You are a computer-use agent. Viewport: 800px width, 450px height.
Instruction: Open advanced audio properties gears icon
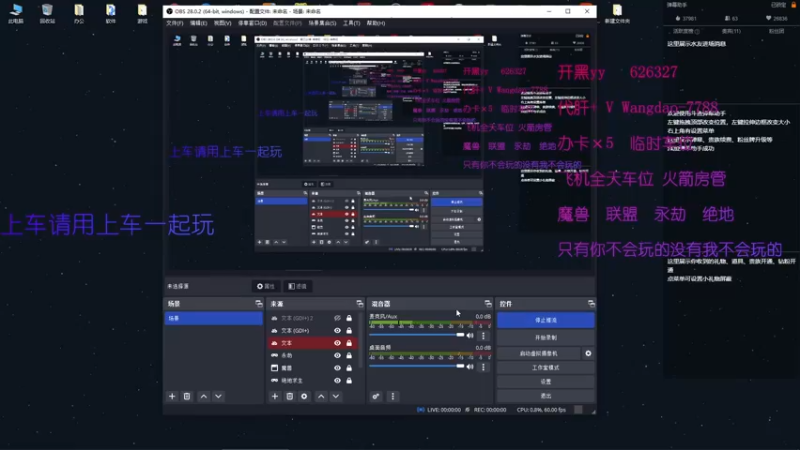376,396
